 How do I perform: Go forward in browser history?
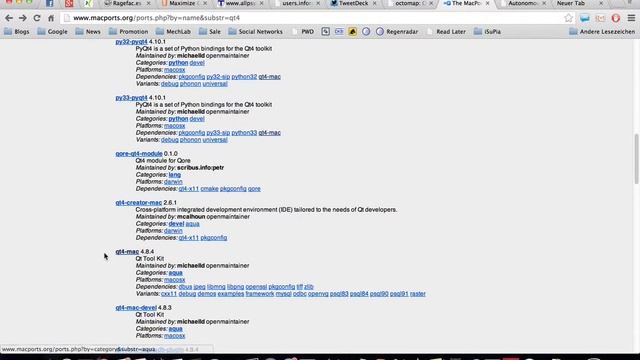click(23, 18)
